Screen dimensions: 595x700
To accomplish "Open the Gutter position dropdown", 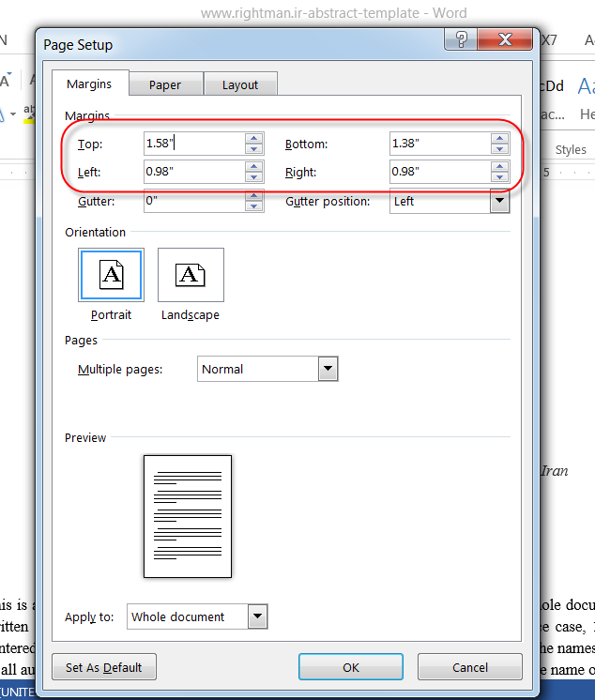I will click(499, 201).
